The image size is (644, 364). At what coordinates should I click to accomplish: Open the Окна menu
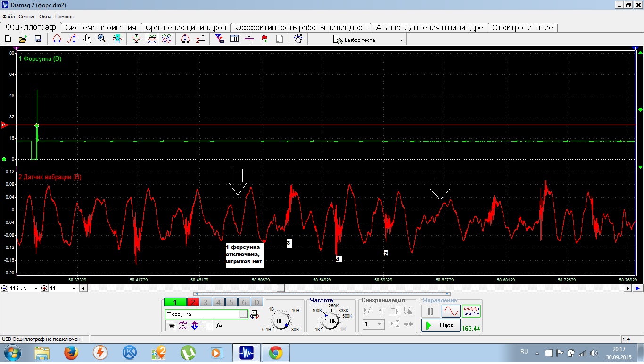(x=45, y=17)
